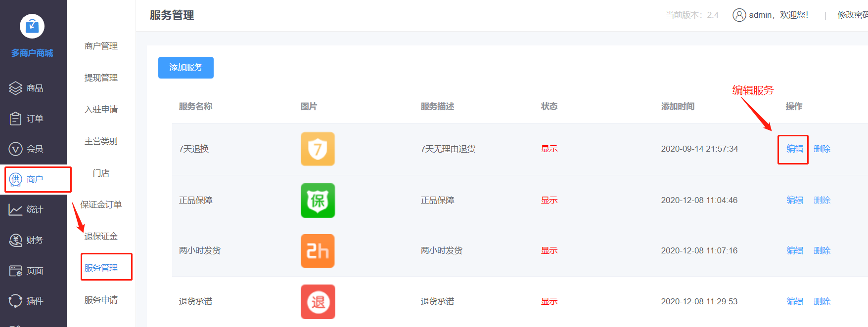868x327 pixels.
Task: Select 两小时发货 name cell
Action: (200, 250)
